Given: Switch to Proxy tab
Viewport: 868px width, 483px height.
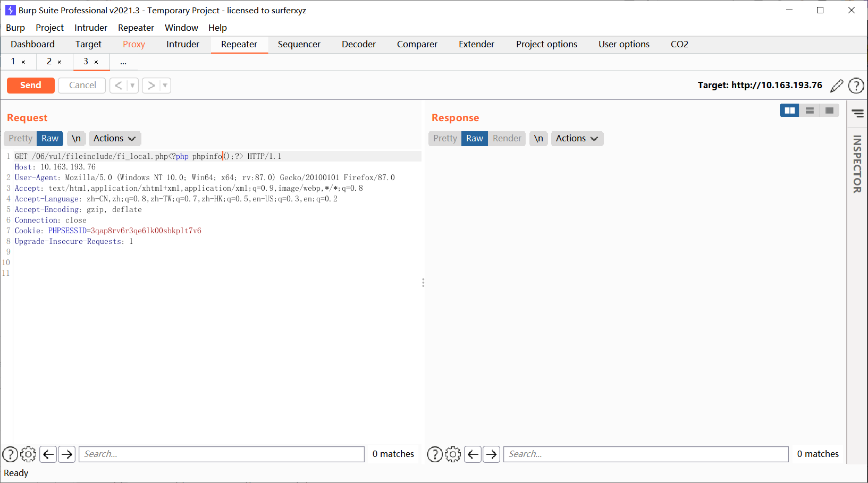Looking at the screenshot, I should 134,45.
